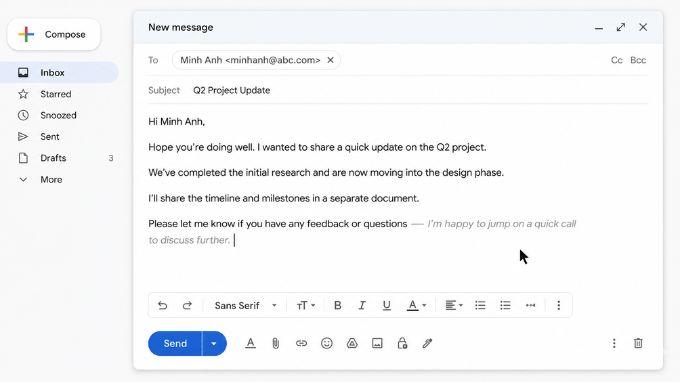
Task: Remove the Minh Anh recipient chip
Action: pos(330,60)
